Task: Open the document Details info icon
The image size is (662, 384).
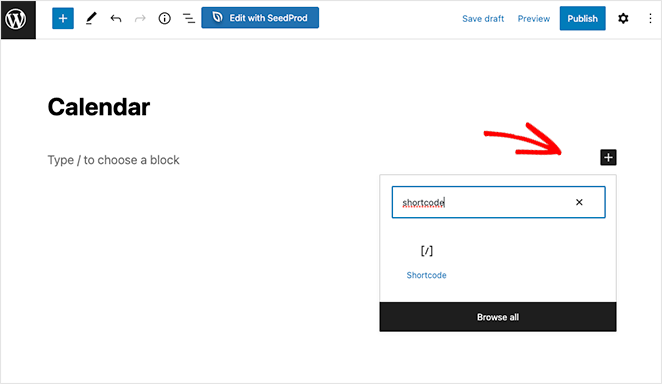Action: coord(165,19)
